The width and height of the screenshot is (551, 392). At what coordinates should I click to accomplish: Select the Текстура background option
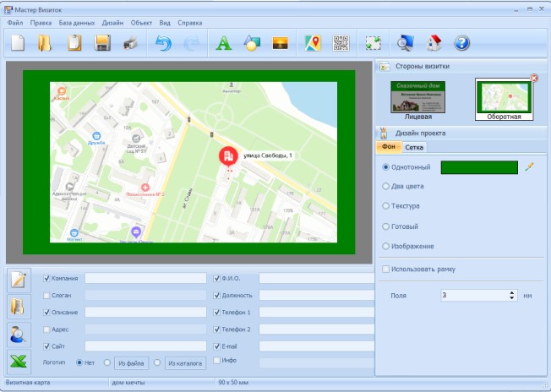coord(386,206)
